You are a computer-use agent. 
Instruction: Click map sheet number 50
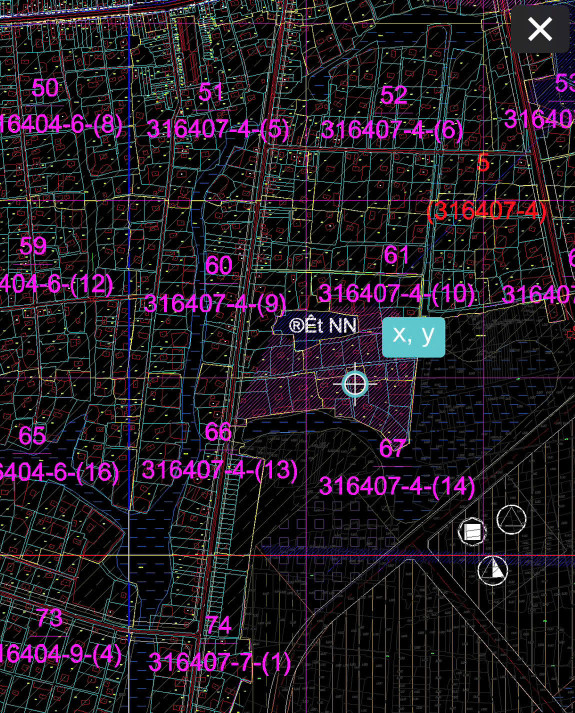(45, 87)
